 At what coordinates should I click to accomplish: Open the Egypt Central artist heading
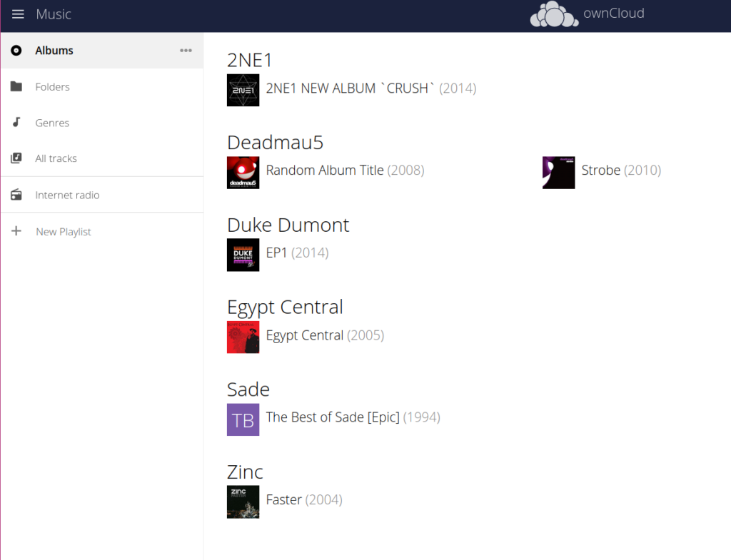(285, 307)
